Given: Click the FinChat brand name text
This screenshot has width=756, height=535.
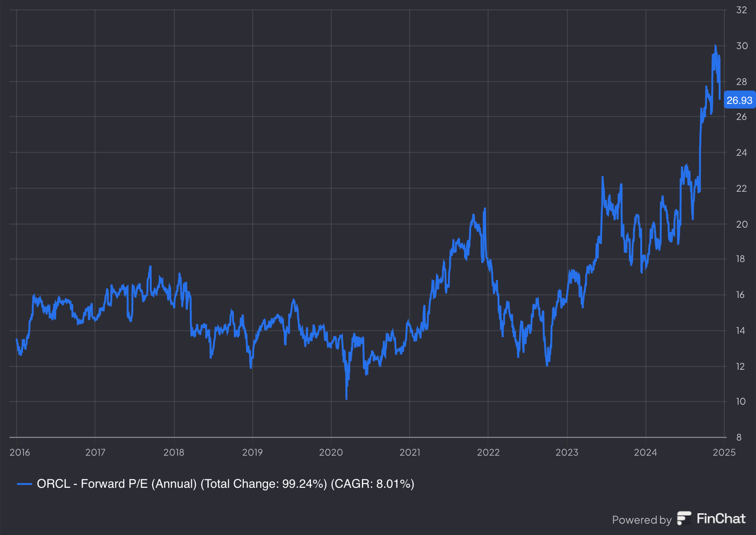Looking at the screenshot, I should click(x=721, y=518).
